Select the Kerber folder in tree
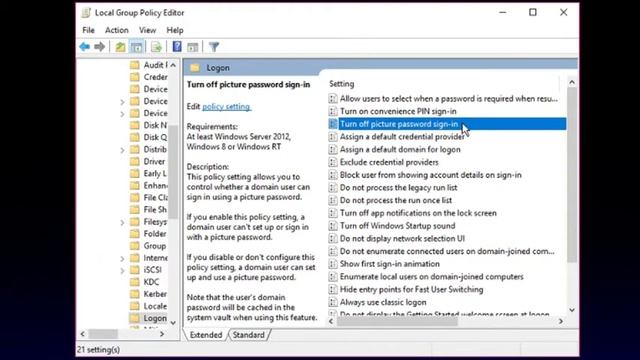Viewport: 640px width, 360px height. 155,294
